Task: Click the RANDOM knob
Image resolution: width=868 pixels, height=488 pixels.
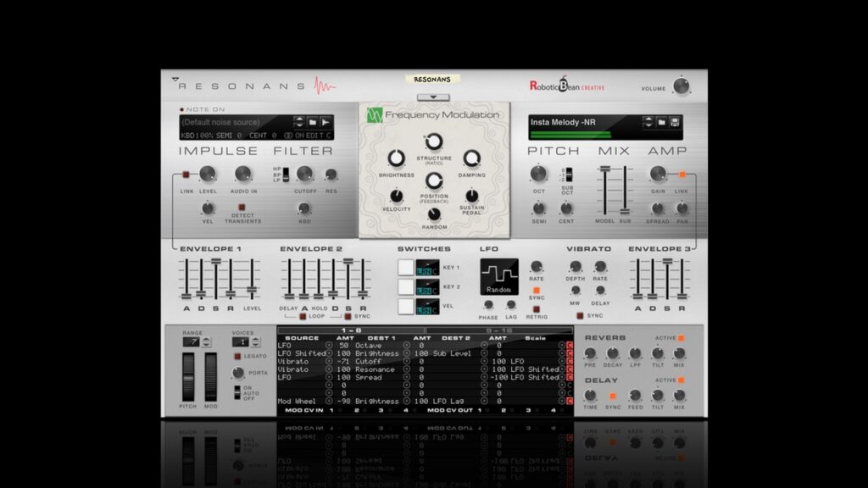Action: (434, 214)
